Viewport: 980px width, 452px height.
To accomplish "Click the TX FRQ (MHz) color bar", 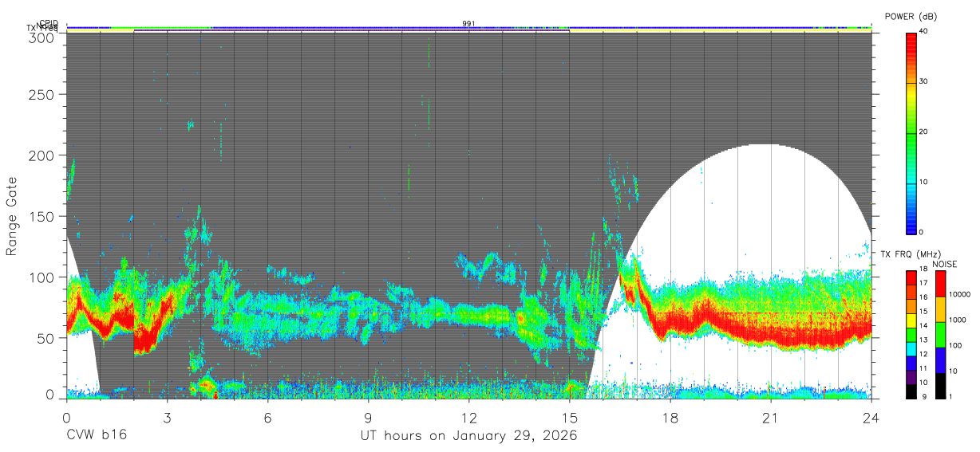I will [x=911, y=334].
